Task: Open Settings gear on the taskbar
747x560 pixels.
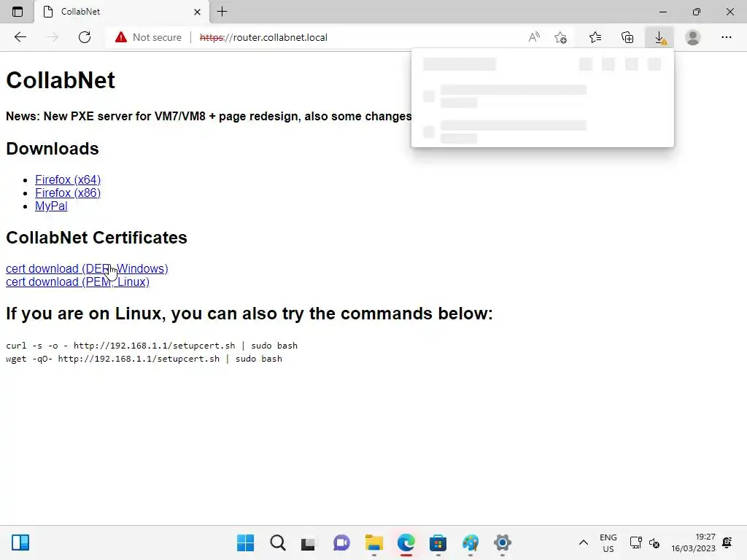Action: click(x=502, y=542)
